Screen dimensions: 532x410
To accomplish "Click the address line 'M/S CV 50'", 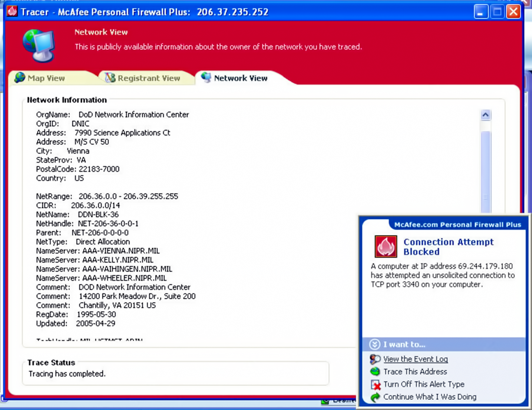I will 92,142.
